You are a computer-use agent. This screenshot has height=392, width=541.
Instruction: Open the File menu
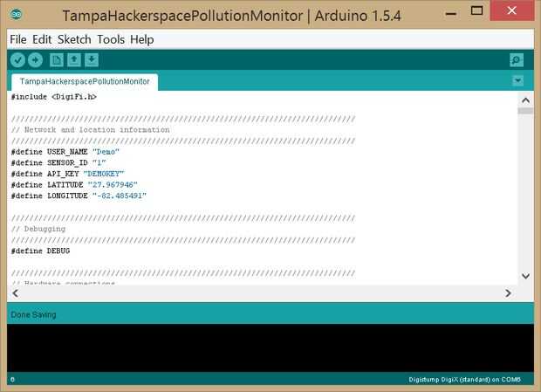coord(18,39)
